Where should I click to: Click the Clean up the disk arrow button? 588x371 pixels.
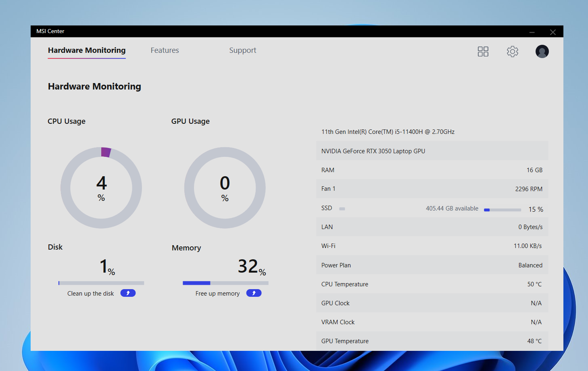coord(128,293)
